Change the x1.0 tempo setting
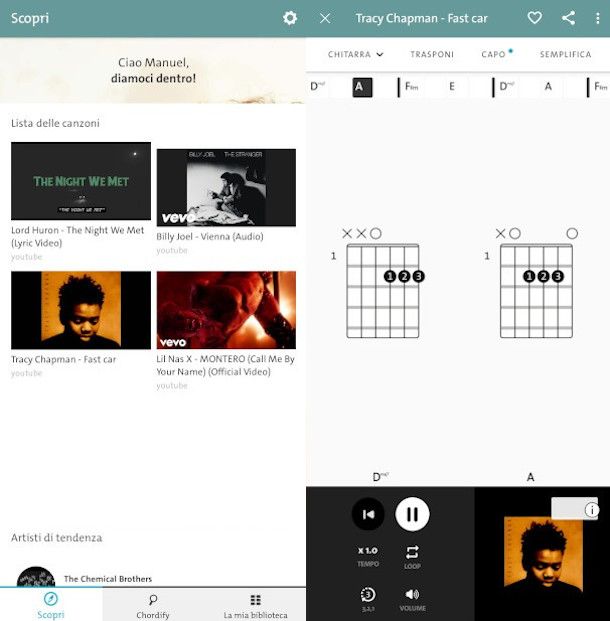 click(x=368, y=556)
